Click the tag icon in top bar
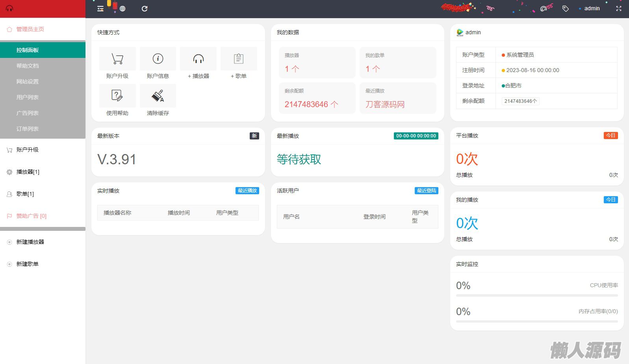Screen dimensions: 629x364 tap(566, 9)
